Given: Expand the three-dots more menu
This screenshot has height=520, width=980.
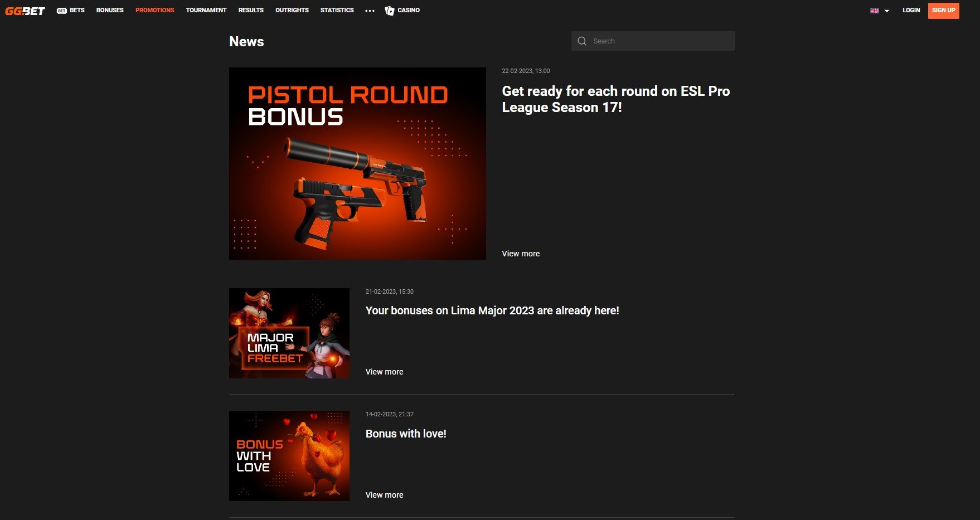Looking at the screenshot, I should (x=370, y=11).
